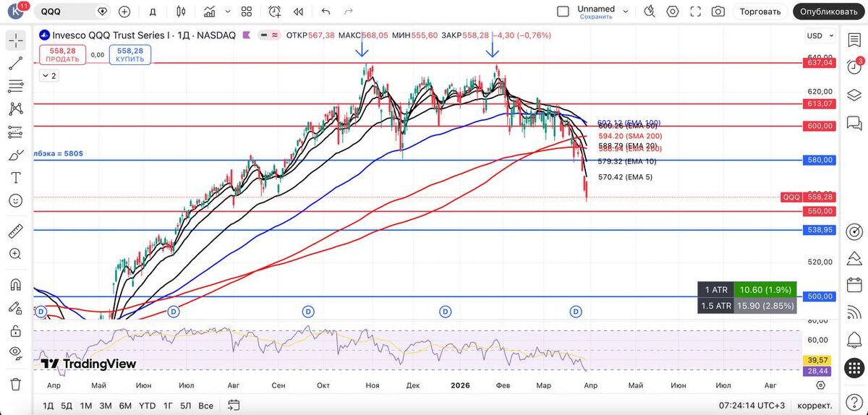868x415 pixels.
Task: Toggle the коррект. adjustment option
Action: click(814, 405)
